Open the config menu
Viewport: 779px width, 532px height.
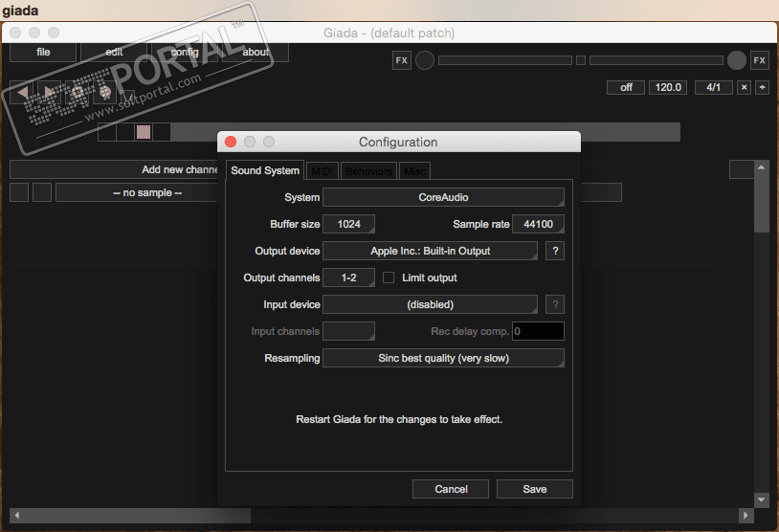(x=185, y=53)
